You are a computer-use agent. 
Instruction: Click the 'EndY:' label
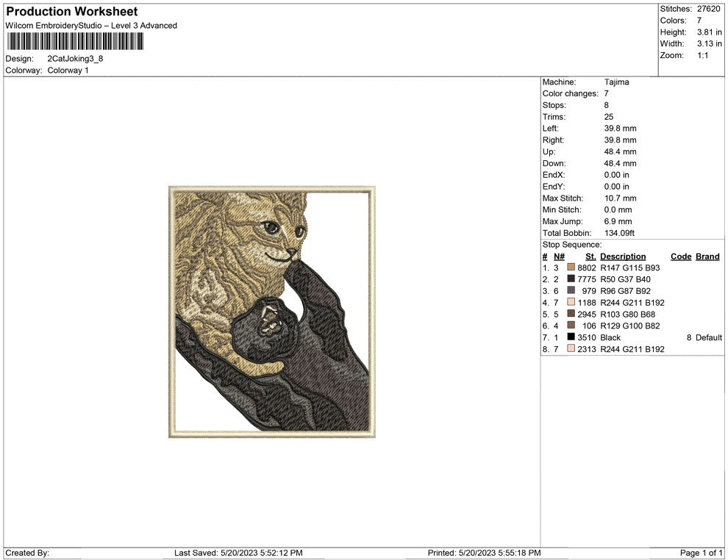click(554, 186)
